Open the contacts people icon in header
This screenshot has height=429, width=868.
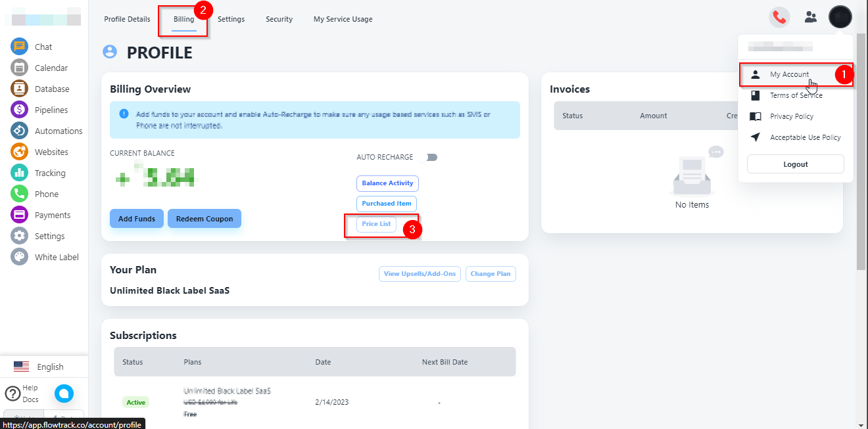(x=810, y=17)
